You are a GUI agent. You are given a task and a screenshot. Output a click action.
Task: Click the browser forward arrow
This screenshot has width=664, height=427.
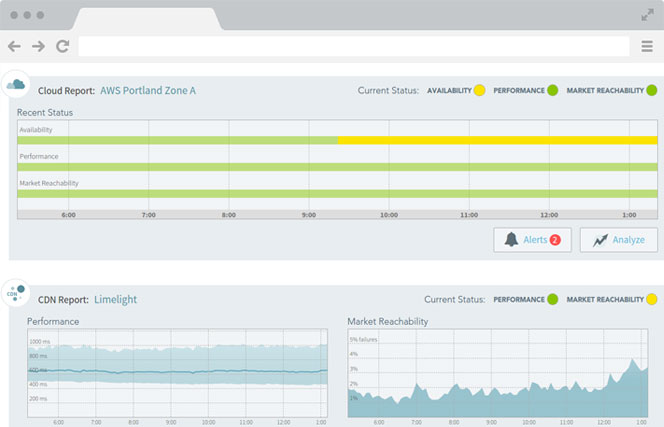38,46
